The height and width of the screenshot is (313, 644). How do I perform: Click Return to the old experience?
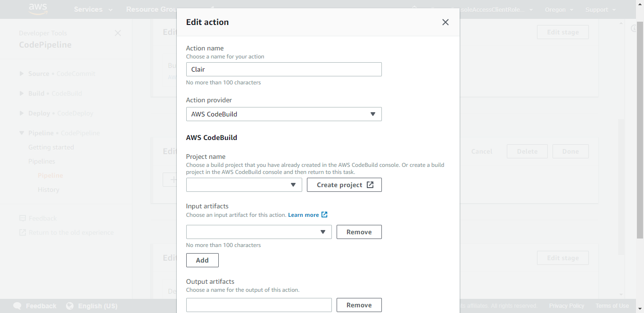coord(71,232)
